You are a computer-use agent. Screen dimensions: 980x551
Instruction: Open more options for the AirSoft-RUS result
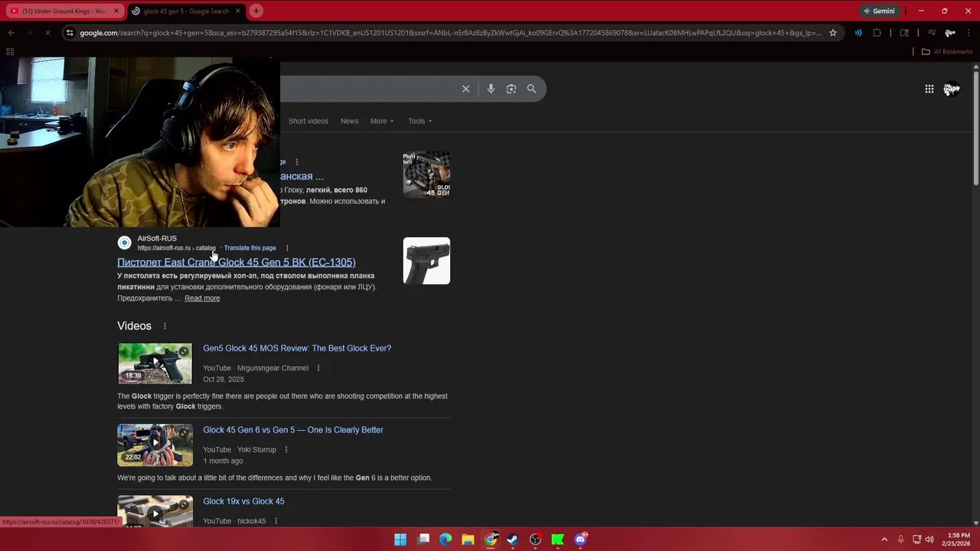pos(287,248)
